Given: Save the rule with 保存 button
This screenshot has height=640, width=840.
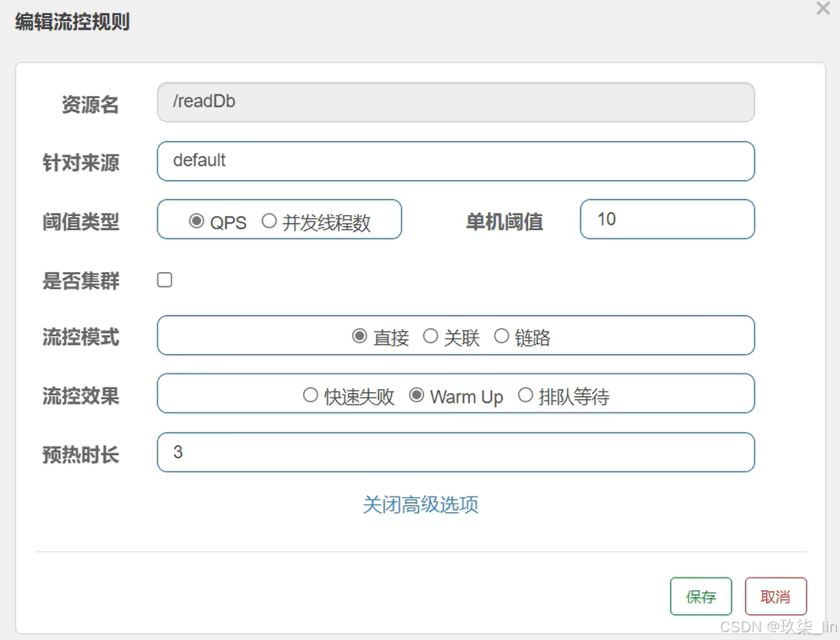Looking at the screenshot, I should tap(701, 596).
